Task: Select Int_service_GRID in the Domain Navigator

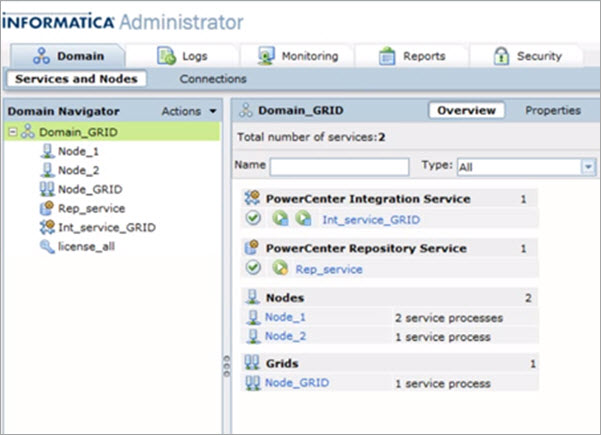Action: (107, 228)
